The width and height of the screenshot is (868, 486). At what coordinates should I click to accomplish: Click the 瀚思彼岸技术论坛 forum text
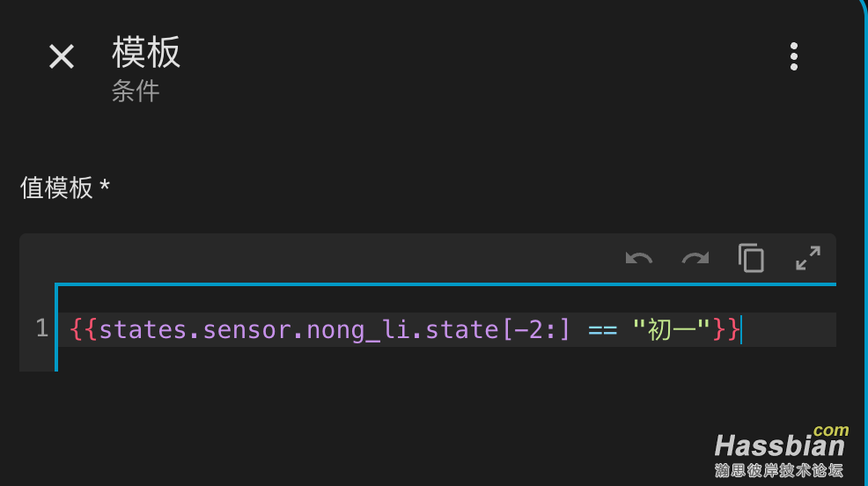780,470
